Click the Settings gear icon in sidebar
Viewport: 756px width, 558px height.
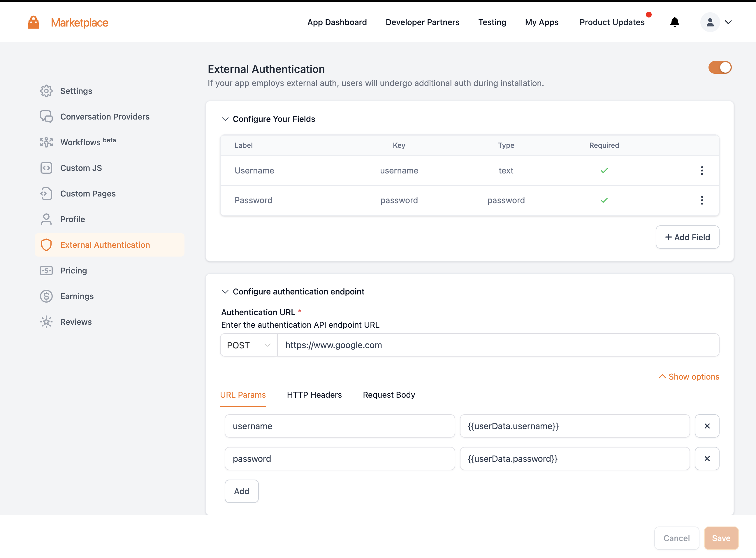click(x=46, y=91)
